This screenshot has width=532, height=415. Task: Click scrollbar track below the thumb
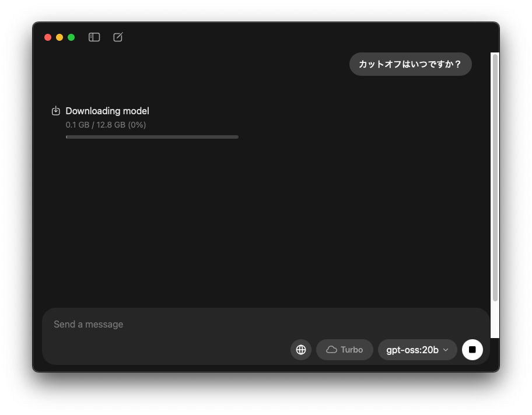click(x=495, y=319)
